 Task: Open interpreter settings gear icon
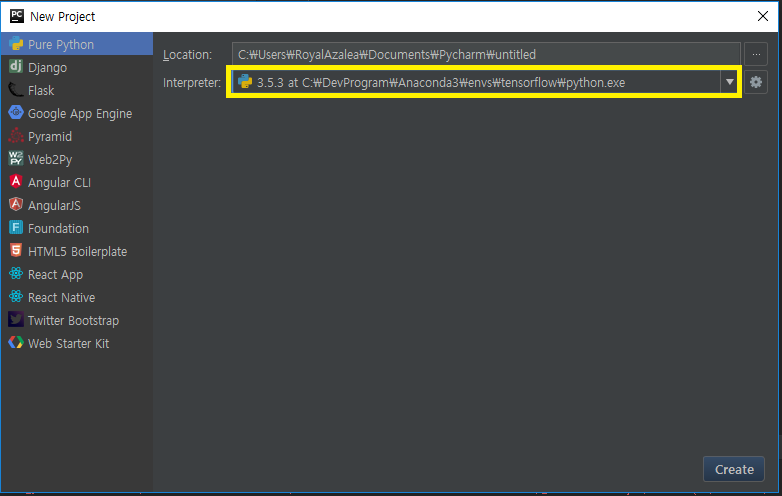click(x=756, y=82)
